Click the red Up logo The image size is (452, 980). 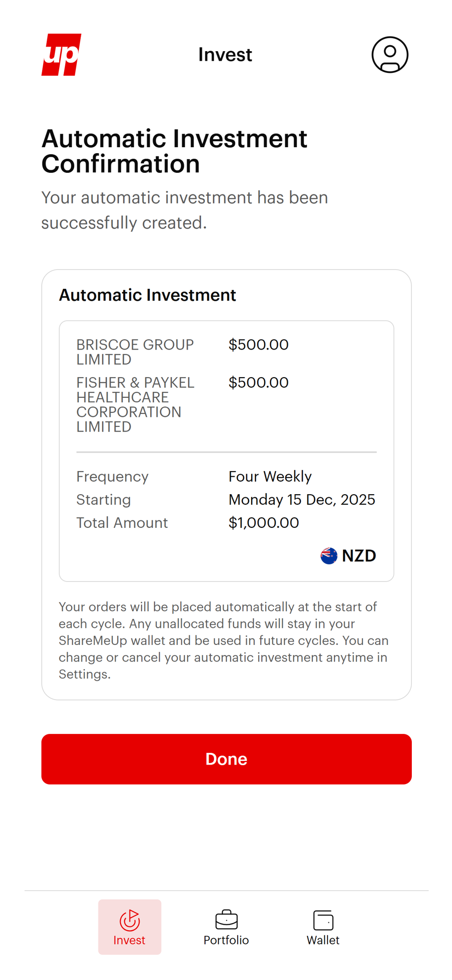tap(61, 55)
